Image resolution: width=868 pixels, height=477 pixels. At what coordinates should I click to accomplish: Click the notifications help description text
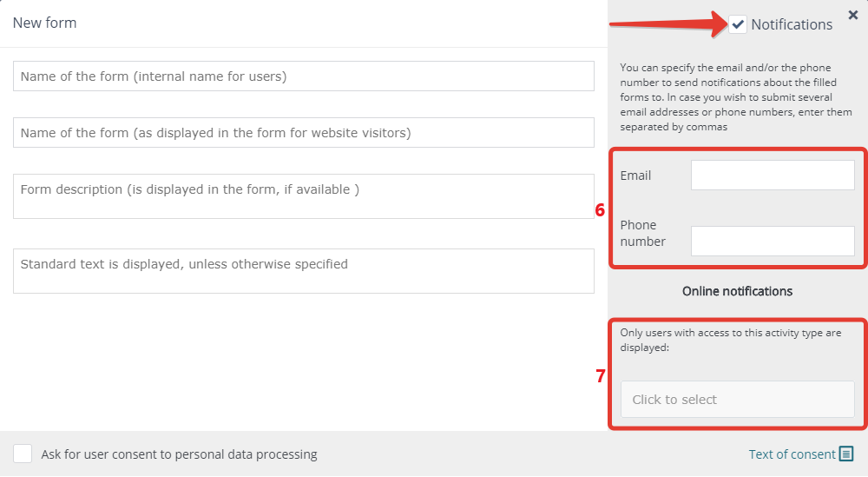[736, 97]
